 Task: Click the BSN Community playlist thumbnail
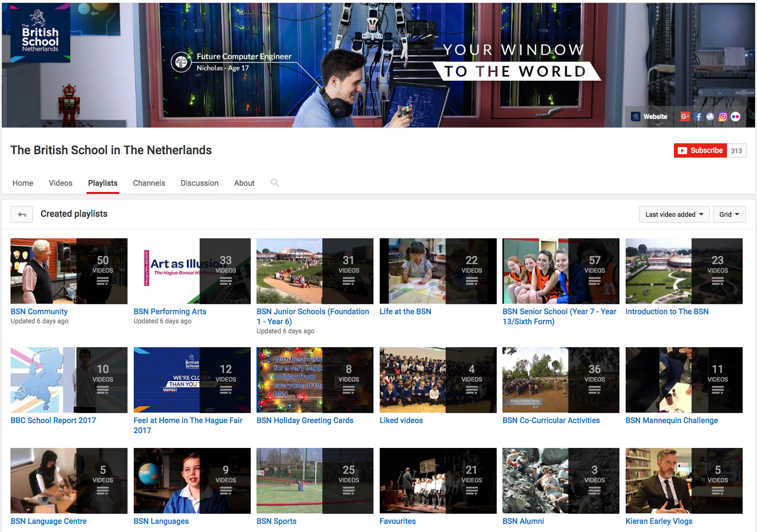[69, 271]
